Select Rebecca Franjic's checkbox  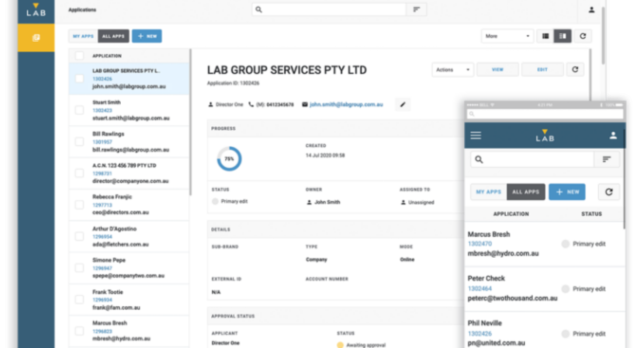click(x=79, y=204)
